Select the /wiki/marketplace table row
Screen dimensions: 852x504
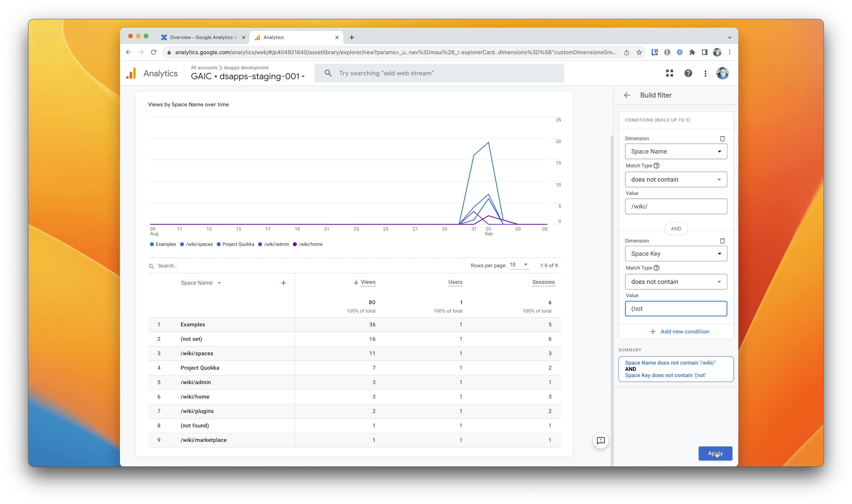[354, 440]
